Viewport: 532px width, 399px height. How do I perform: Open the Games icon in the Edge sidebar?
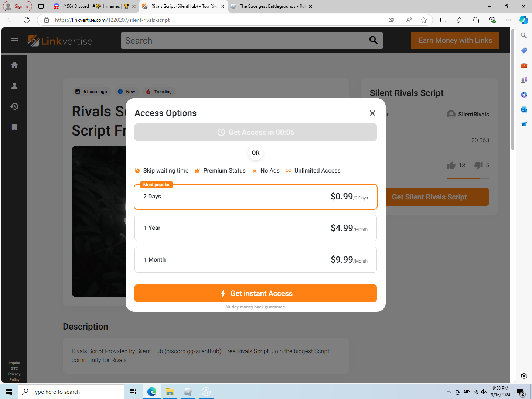[x=524, y=80]
